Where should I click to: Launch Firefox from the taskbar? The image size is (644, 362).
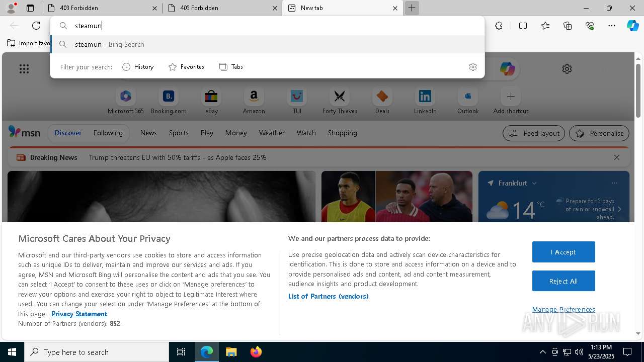[x=256, y=352]
